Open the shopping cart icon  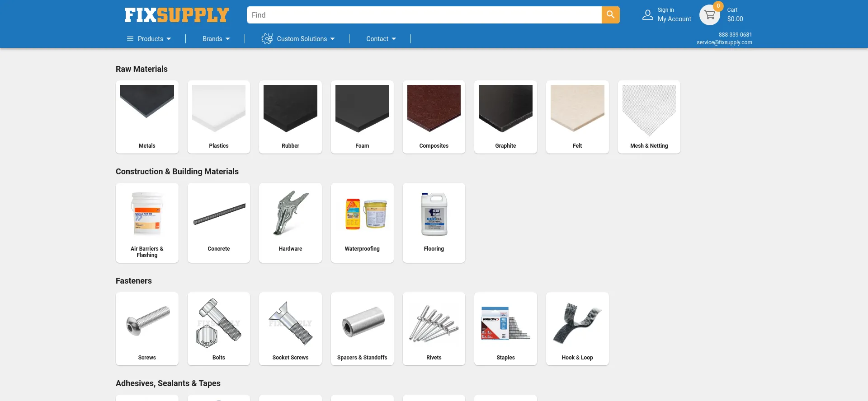(710, 15)
